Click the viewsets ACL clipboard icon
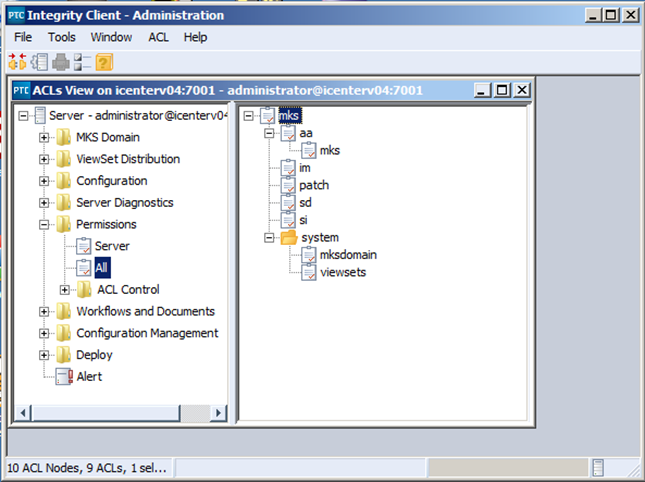Screen dimensions: 645x482 [309, 272]
